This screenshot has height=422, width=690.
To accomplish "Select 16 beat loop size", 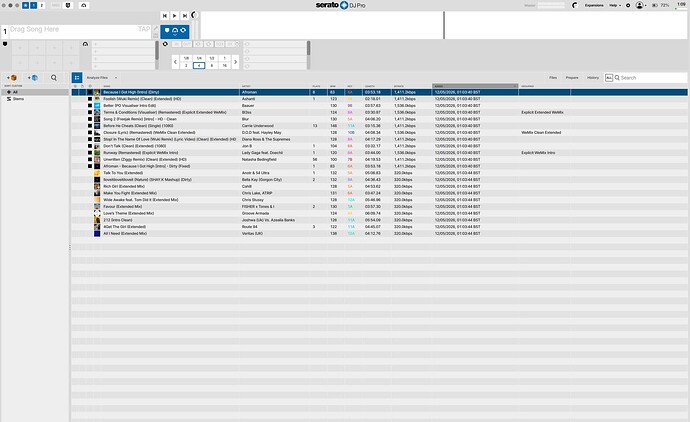I will coord(224,66).
